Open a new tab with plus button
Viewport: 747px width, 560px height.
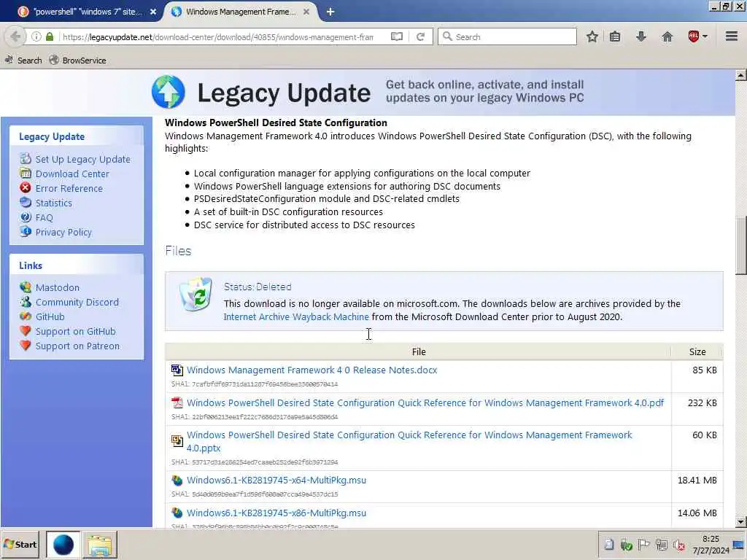tap(330, 12)
